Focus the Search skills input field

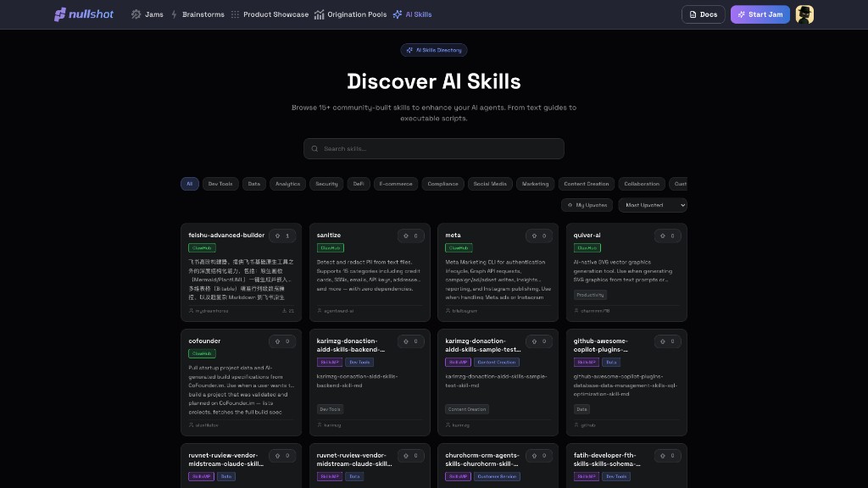[434, 148]
